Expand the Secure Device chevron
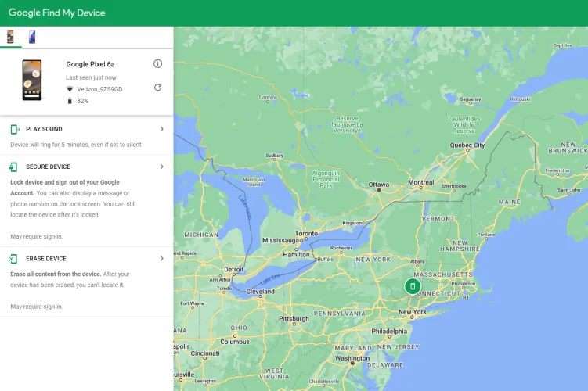The image size is (588, 391). 161,167
